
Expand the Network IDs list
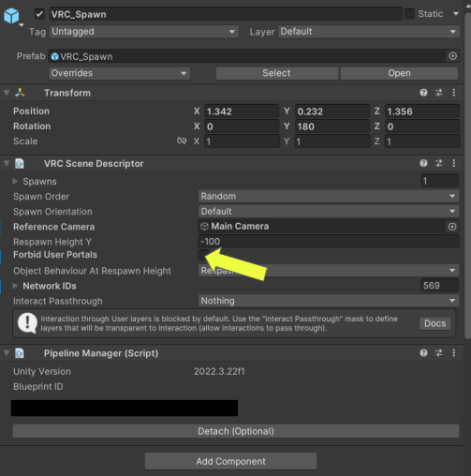pyautogui.click(x=15, y=286)
